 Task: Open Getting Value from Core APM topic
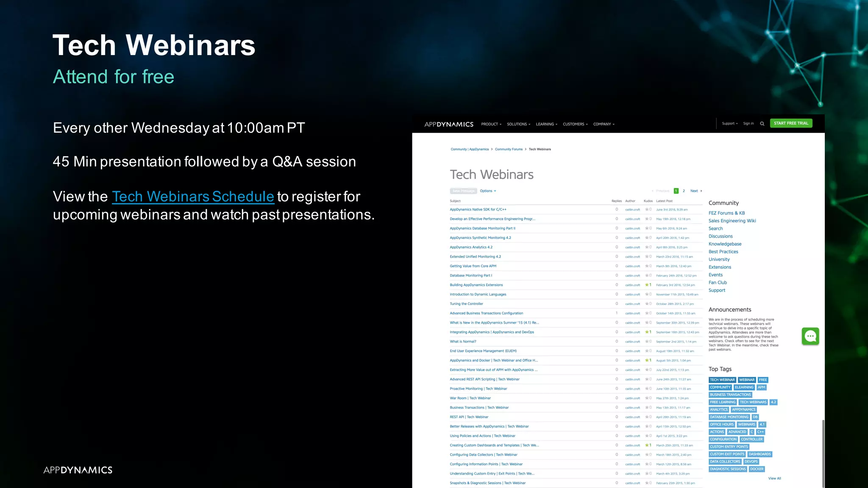pyautogui.click(x=473, y=266)
